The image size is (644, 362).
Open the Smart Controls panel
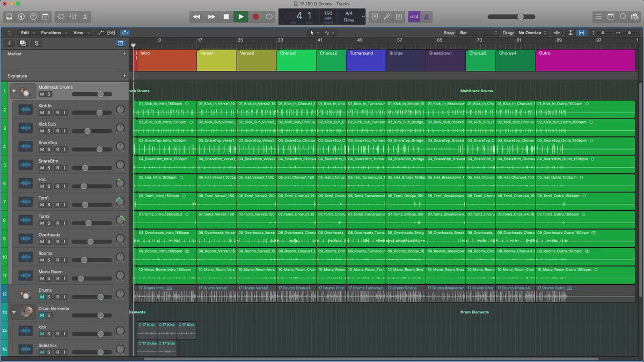pos(60,17)
